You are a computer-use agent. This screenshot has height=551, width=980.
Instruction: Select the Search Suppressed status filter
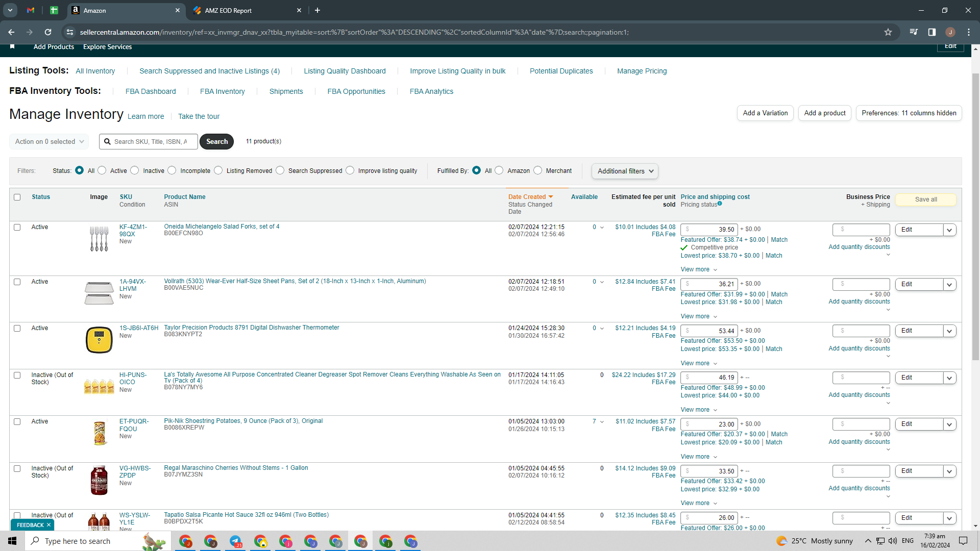pyautogui.click(x=280, y=170)
